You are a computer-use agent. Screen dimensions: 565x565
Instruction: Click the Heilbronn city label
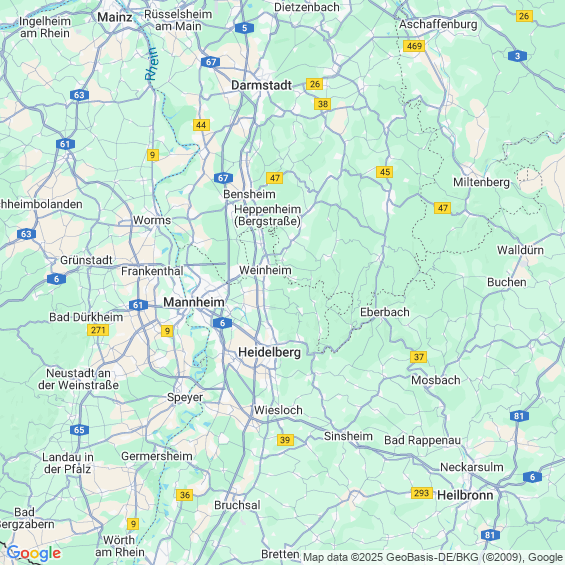465,495
